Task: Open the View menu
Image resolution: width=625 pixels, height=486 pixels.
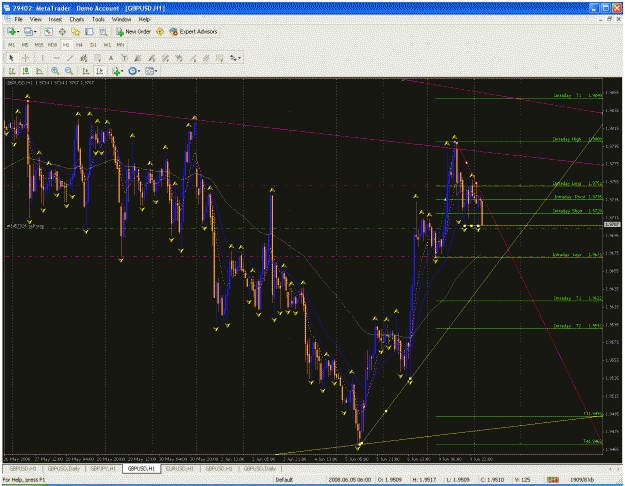Action: click(x=35, y=19)
